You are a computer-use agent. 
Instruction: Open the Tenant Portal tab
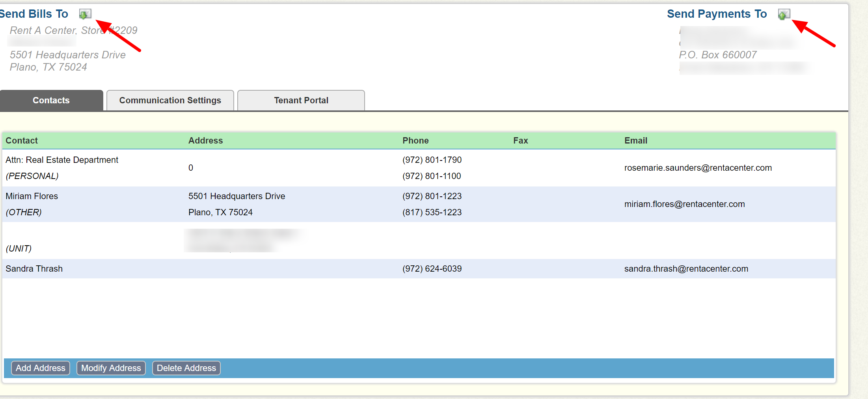pos(301,100)
